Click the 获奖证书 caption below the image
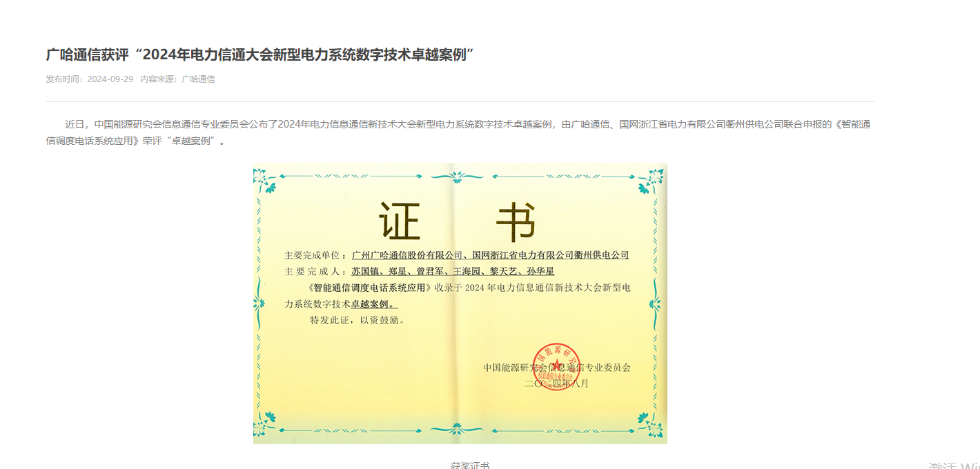The width and height of the screenshot is (980, 469). [x=470, y=465]
